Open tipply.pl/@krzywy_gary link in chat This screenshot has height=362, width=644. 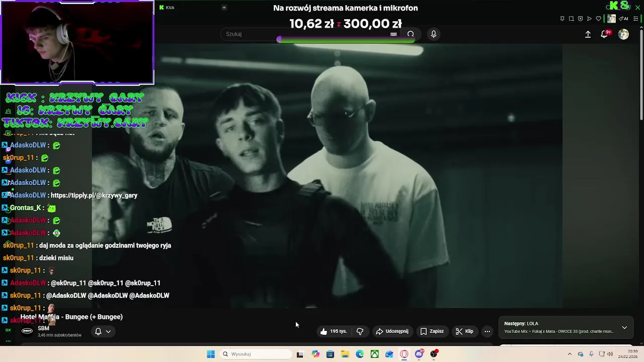click(94, 195)
